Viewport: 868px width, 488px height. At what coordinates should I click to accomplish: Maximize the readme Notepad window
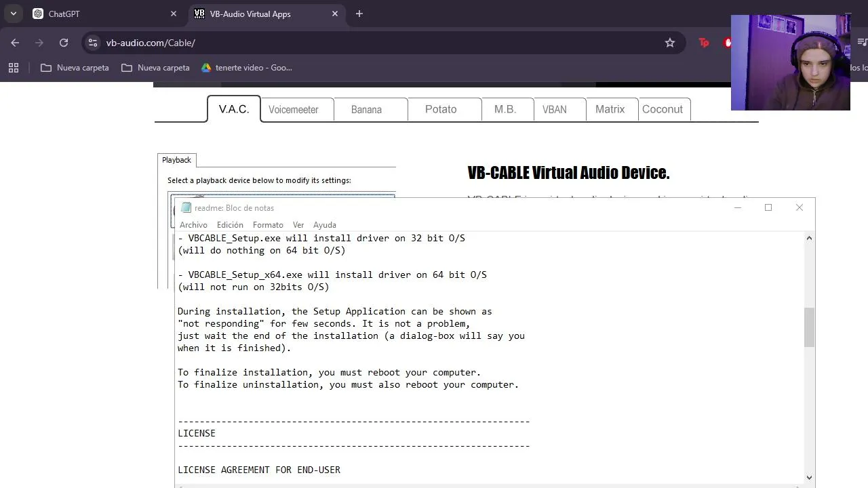[768, 207]
